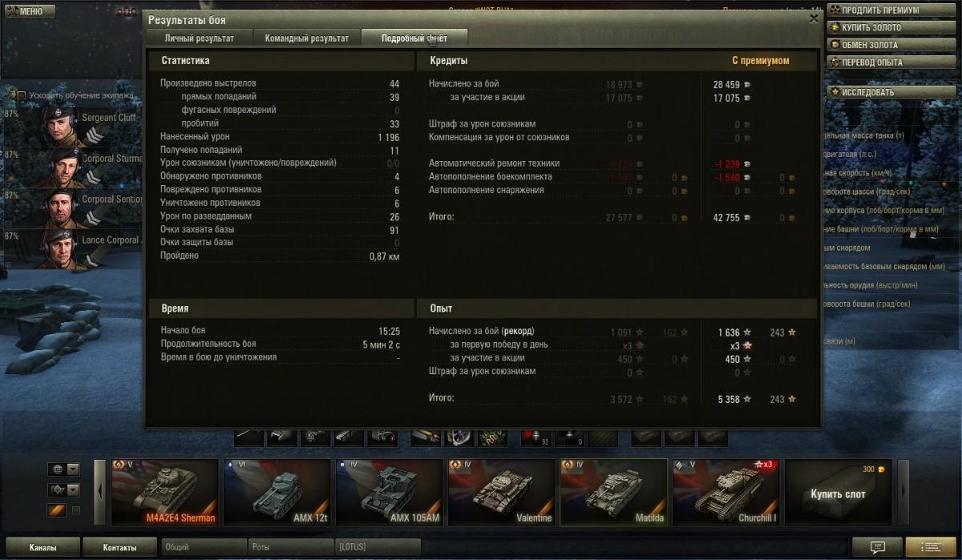Toggle small checkbox beside the orange filter
Screen dimensions: 962x560
[76, 510]
